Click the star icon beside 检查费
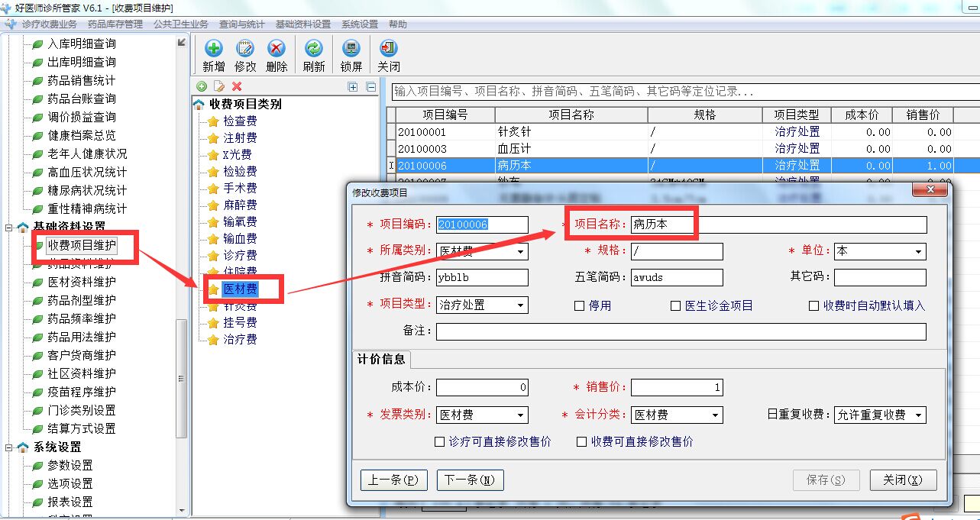The image size is (980, 520). click(213, 121)
